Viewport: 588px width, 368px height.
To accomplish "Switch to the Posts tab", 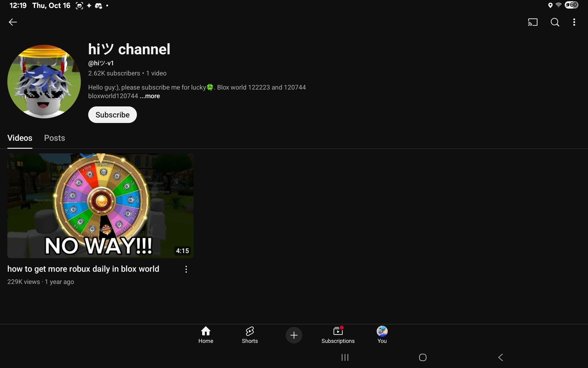I will (55, 138).
